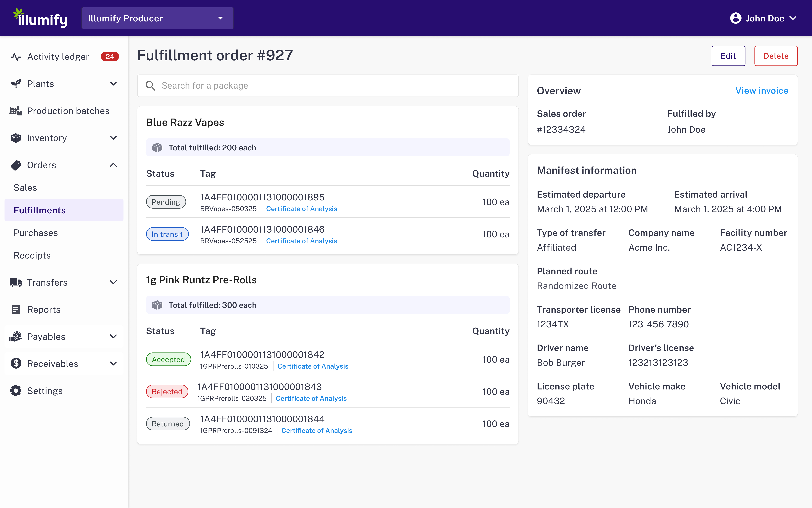Click package icon beside Total fulfilled: 200 each
This screenshot has width=812, height=508.
(x=157, y=147)
